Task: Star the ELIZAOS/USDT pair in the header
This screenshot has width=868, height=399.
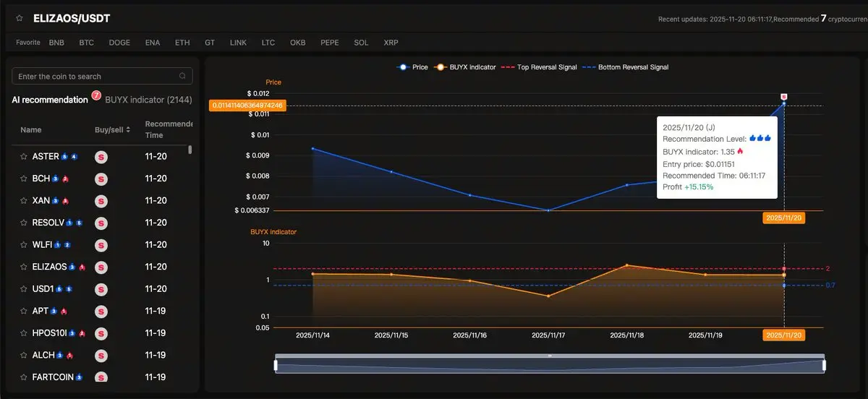Action: tap(20, 18)
